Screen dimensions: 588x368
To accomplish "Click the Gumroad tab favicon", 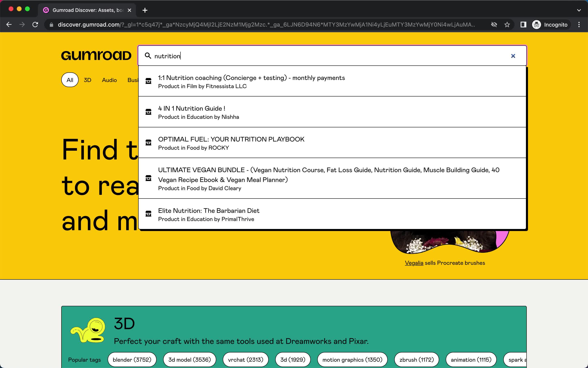I will pos(46,10).
